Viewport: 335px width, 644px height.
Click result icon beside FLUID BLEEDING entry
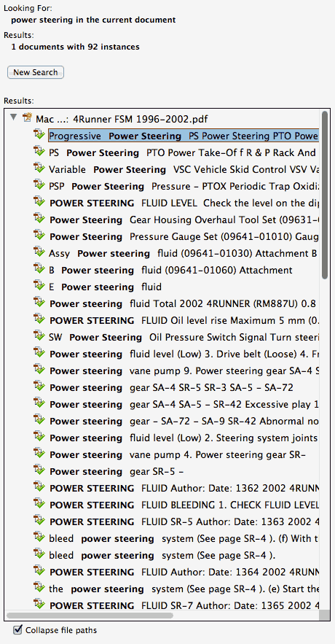point(39,504)
